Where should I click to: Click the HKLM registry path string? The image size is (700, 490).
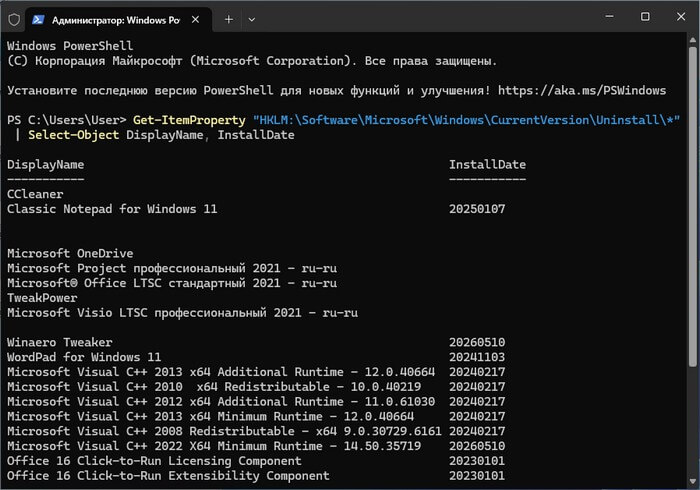coord(466,120)
